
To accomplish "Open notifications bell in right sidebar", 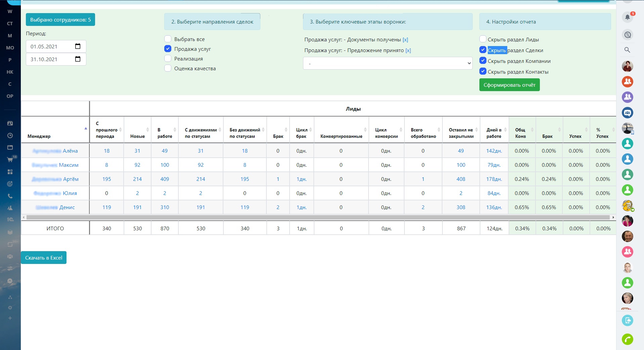I will point(627,17).
